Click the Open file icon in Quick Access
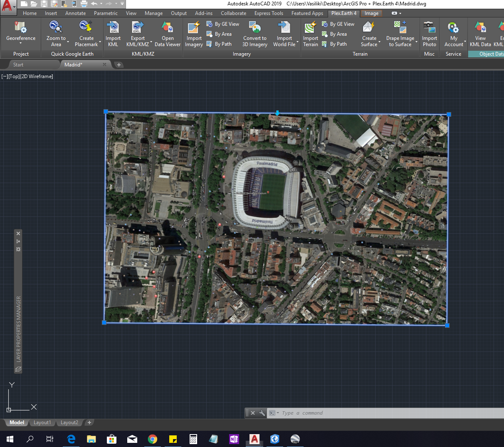The image size is (504, 447). pos(34,4)
